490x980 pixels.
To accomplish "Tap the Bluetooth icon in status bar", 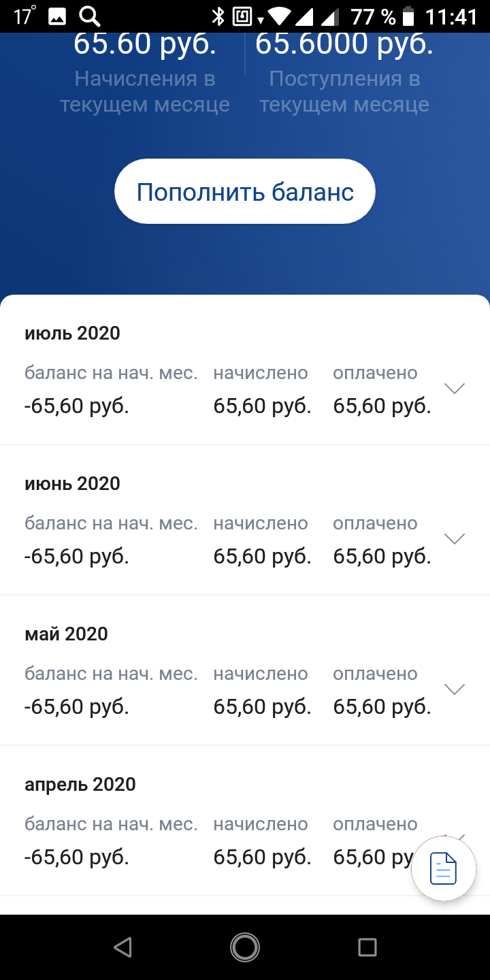I will (218, 16).
